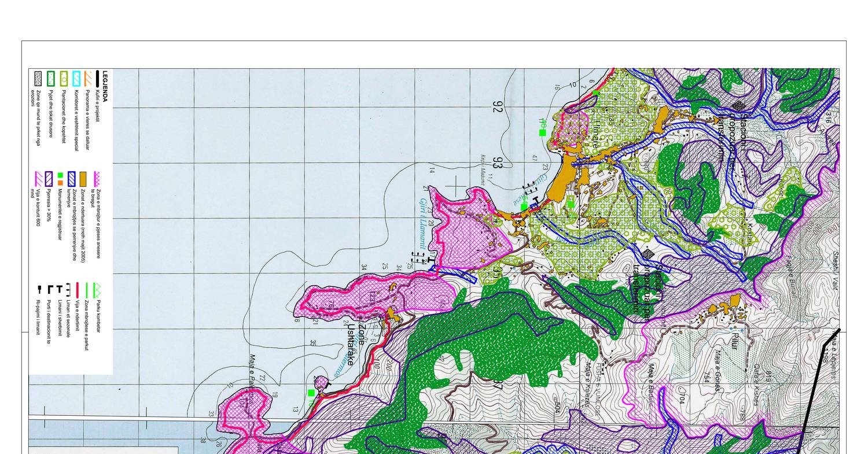Click the 'Liman et sezonale' anchor symbol in legend
Image resolution: width=868 pixels, height=454 pixels.
click(68, 289)
